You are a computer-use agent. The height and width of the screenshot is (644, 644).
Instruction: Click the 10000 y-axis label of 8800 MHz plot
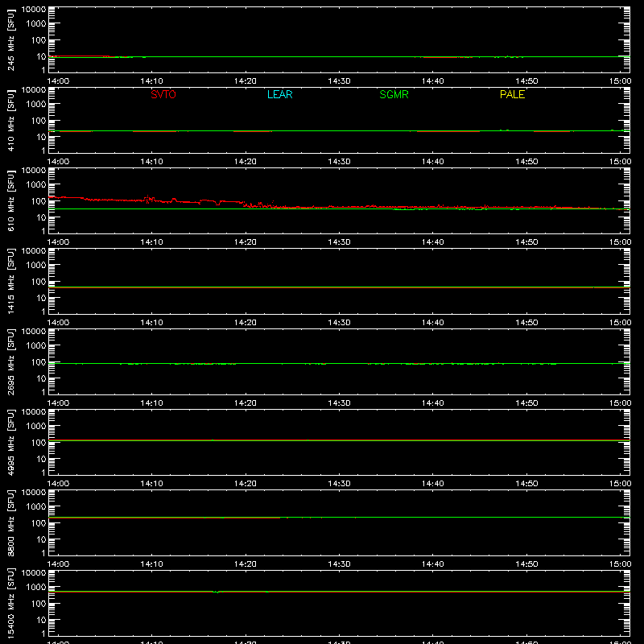click(x=34, y=493)
